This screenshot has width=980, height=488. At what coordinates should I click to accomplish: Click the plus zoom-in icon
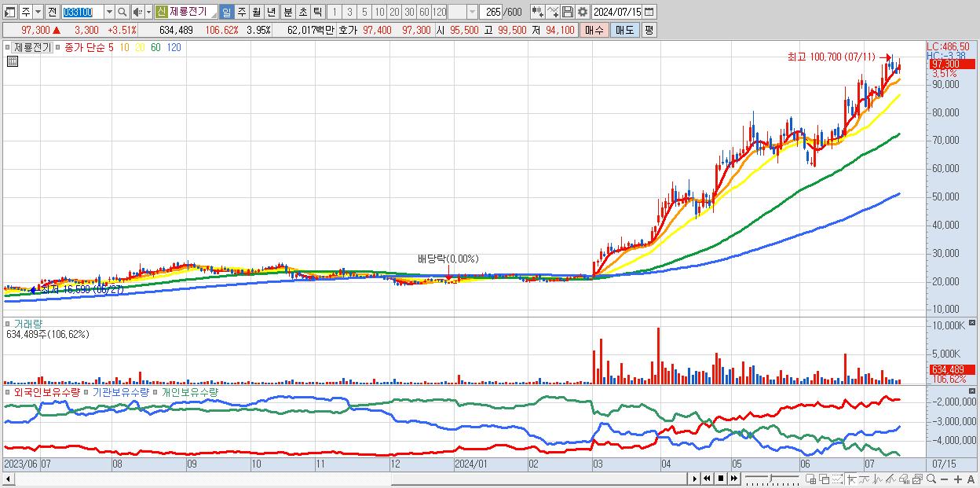[x=957, y=479]
